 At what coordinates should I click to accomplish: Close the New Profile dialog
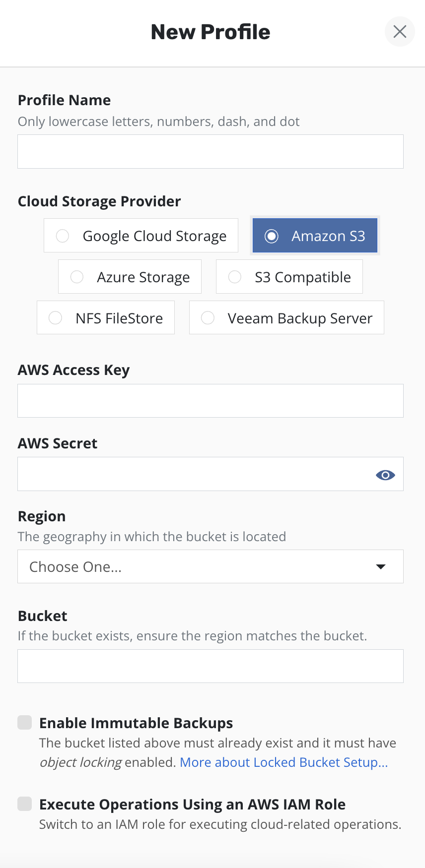click(400, 32)
